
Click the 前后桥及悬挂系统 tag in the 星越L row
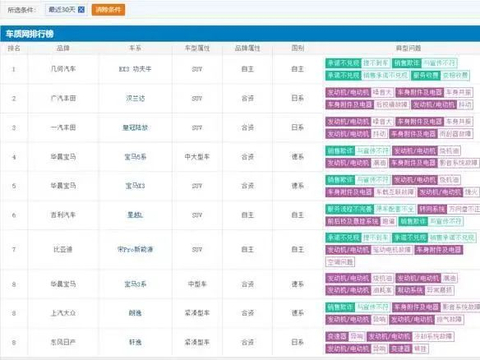(x=352, y=221)
